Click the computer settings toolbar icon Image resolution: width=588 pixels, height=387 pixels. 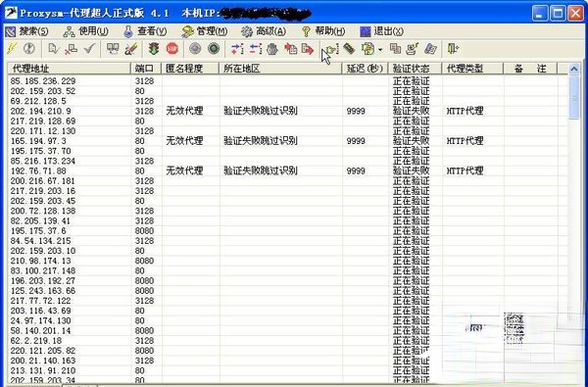413,48
